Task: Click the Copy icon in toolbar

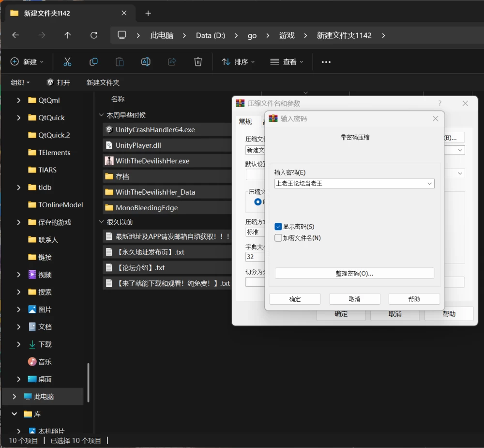Action: click(x=93, y=62)
